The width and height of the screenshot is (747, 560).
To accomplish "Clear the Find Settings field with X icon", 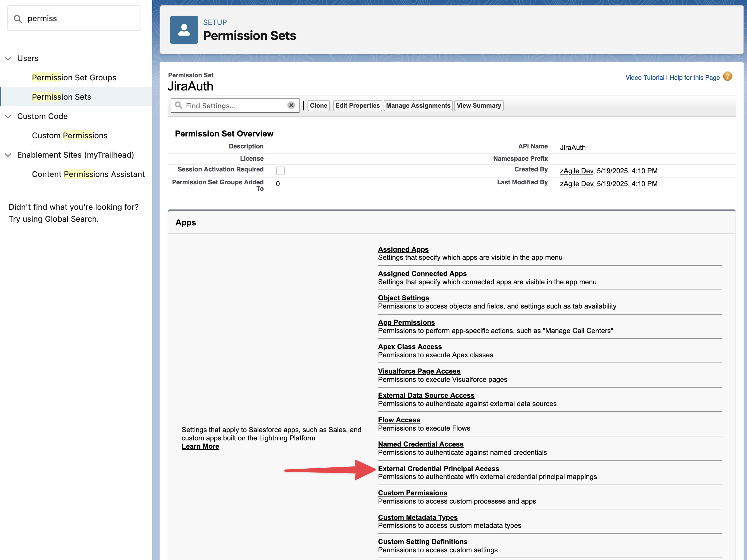I will [x=291, y=105].
